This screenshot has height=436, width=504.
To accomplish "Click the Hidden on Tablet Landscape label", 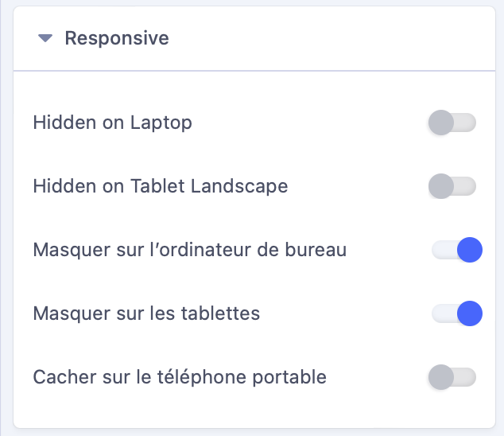I will 160,187.
